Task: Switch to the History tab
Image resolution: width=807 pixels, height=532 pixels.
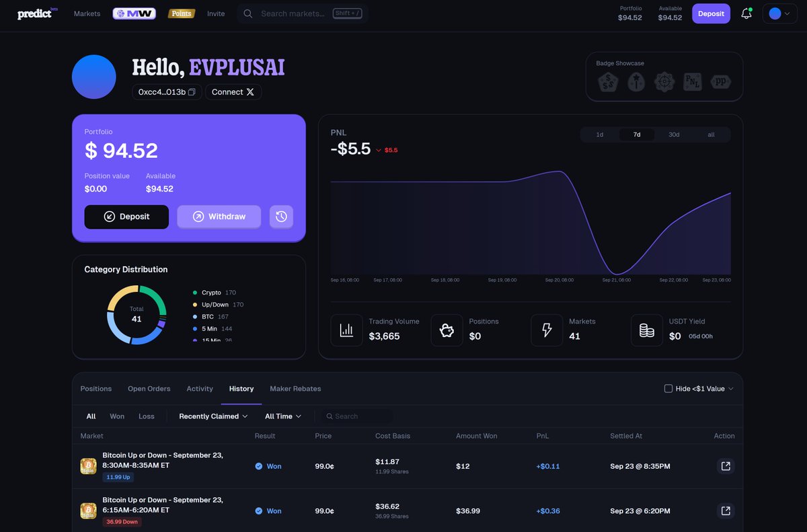Action: 241,389
